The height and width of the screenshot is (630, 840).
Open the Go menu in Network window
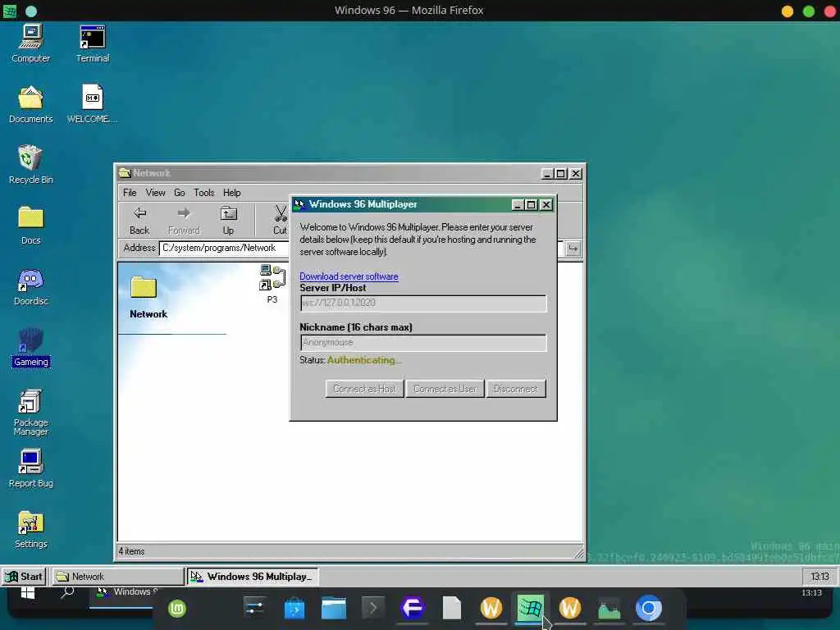click(180, 193)
